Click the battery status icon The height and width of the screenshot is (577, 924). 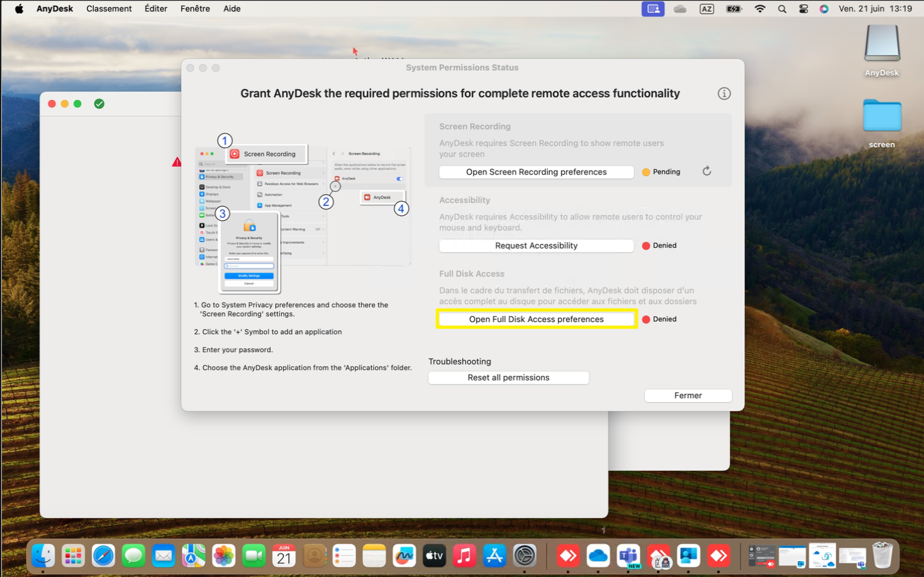pyautogui.click(x=734, y=9)
